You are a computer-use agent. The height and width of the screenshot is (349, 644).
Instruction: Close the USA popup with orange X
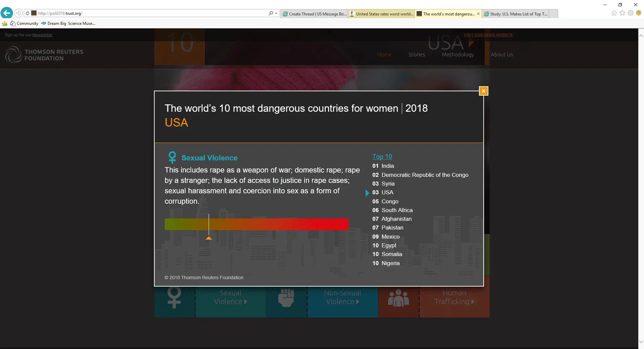(x=483, y=91)
